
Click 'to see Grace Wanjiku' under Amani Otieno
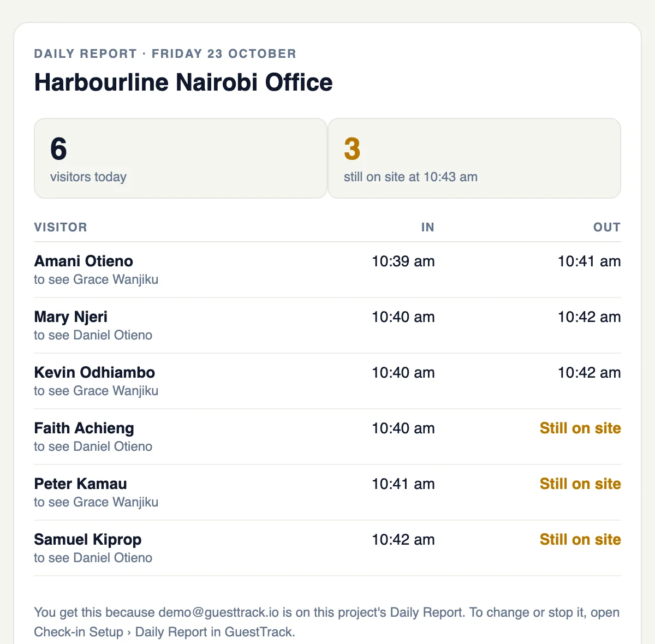coord(96,279)
